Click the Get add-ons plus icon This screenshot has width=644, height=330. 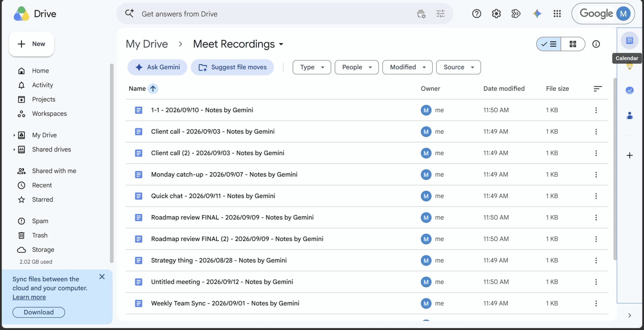click(x=629, y=155)
